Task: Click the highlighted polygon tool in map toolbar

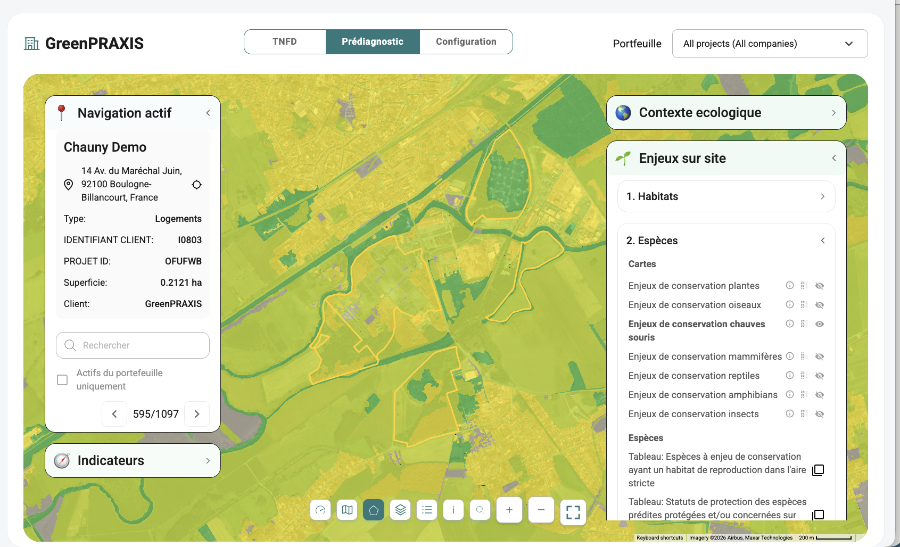Action: [373, 510]
